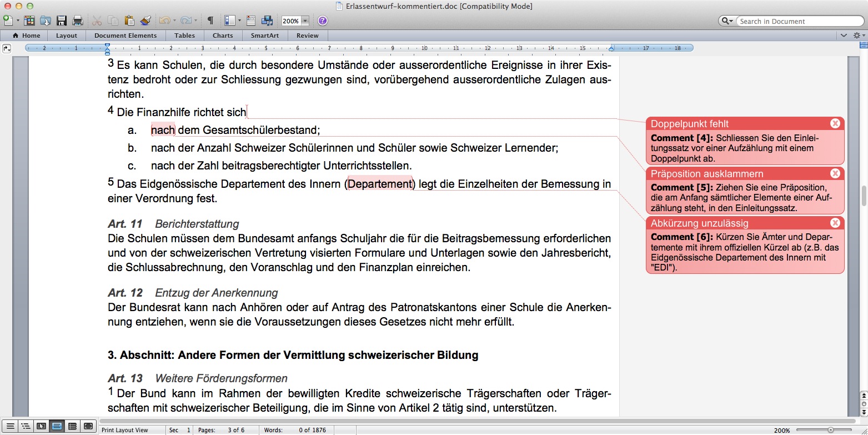The height and width of the screenshot is (435, 868).
Task: Print the document using the printer icon
Action: point(78,21)
